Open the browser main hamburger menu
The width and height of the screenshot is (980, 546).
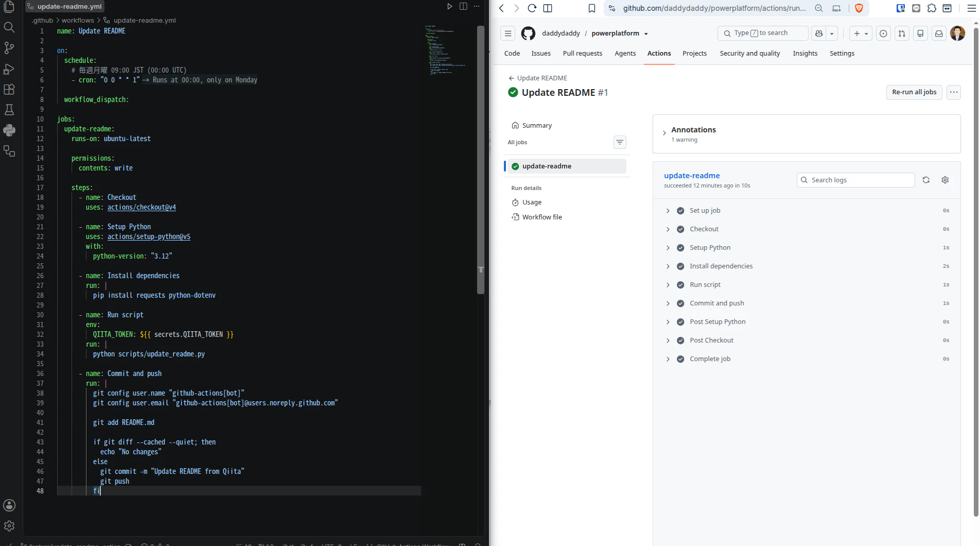[x=972, y=8]
